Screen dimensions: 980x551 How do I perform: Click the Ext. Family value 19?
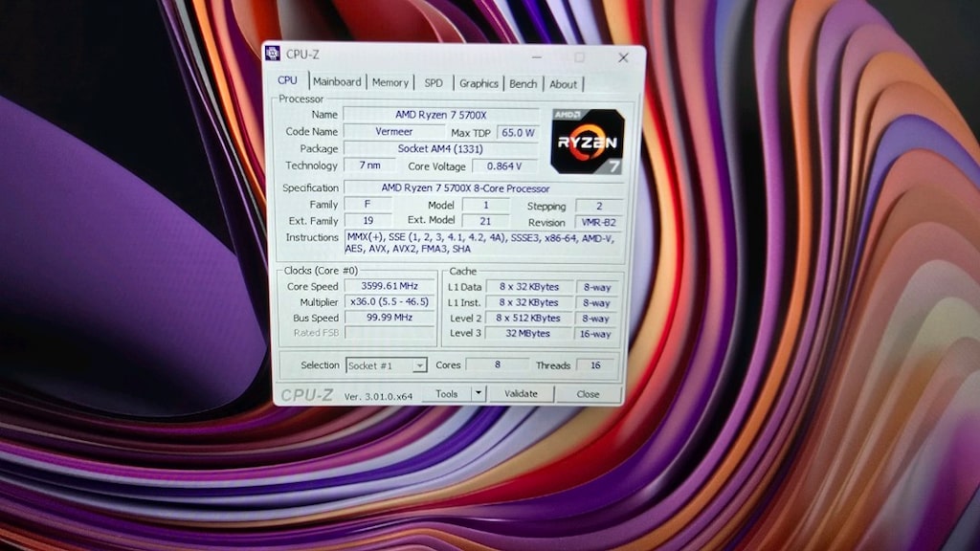[x=368, y=221]
